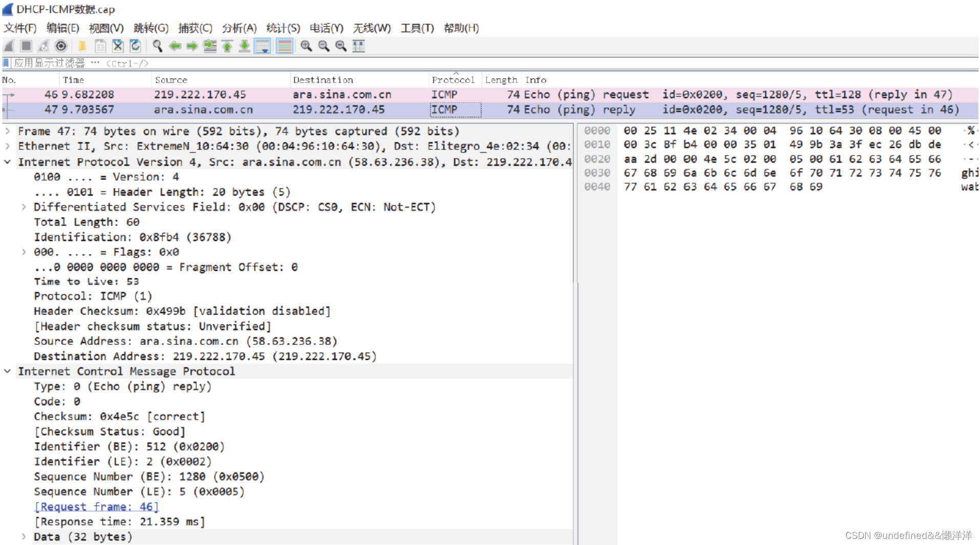Image resolution: width=980 pixels, height=545 pixels.
Task: Start a new capture with the shark fin icon
Action: coord(8,47)
